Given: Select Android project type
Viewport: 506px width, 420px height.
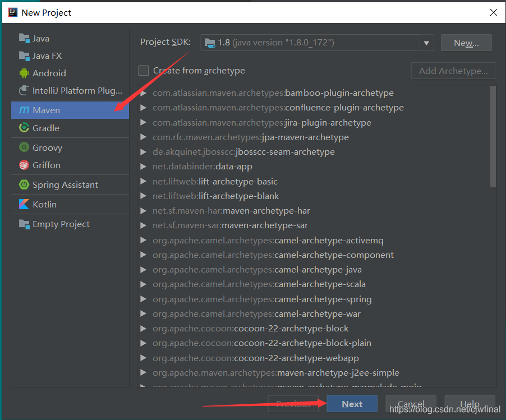Looking at the screenshot, I should (70, 73).
